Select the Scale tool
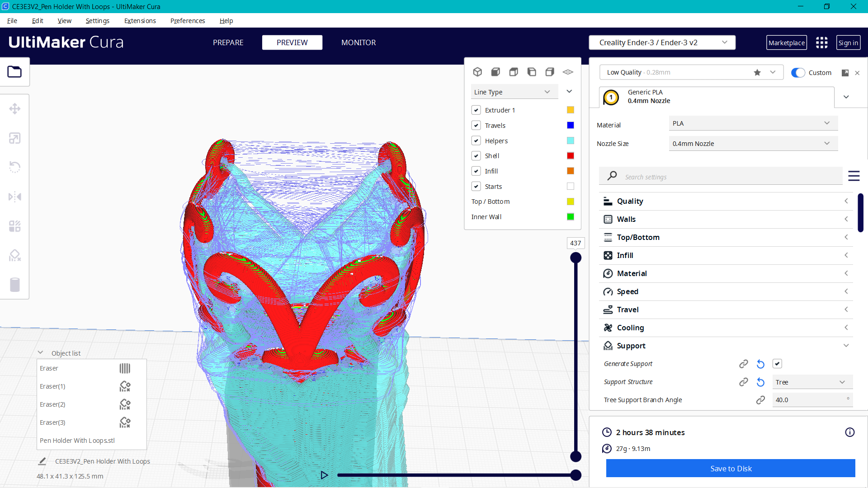This screenshot has height=488, width=868. 14,138
